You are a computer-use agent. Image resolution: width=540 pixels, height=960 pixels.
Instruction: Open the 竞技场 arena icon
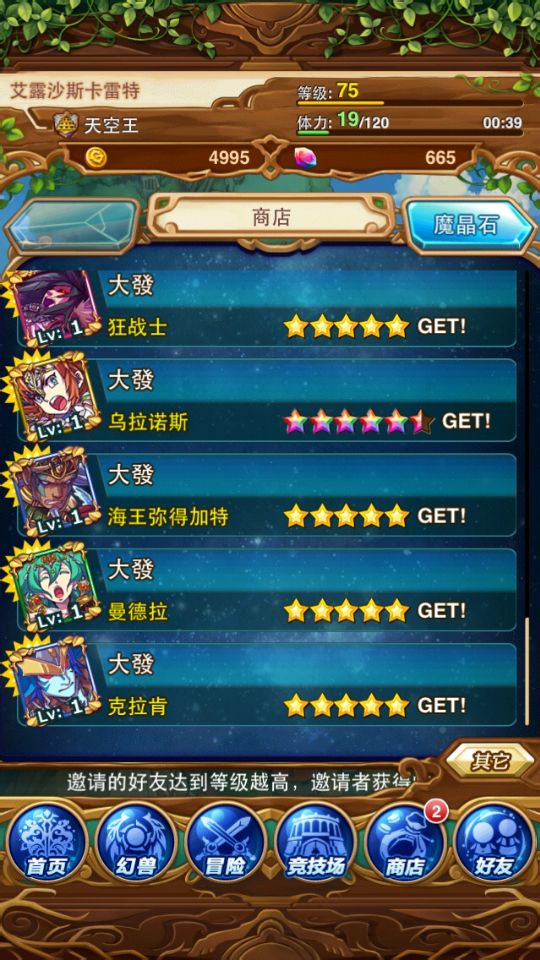315,841
